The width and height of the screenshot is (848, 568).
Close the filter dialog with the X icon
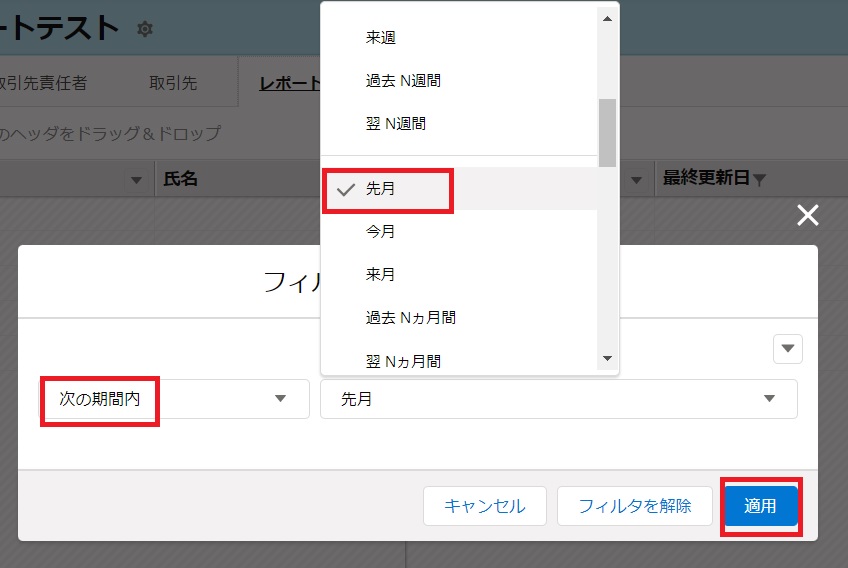(807, 215)
